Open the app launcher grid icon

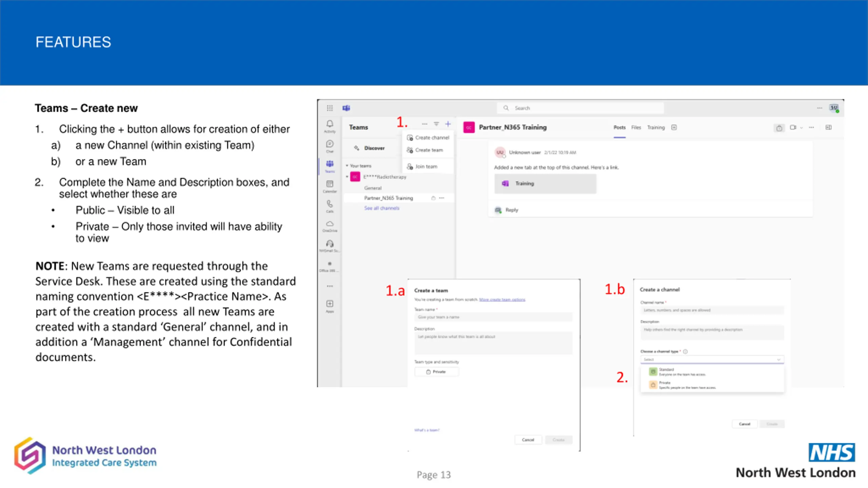[330, 108]
